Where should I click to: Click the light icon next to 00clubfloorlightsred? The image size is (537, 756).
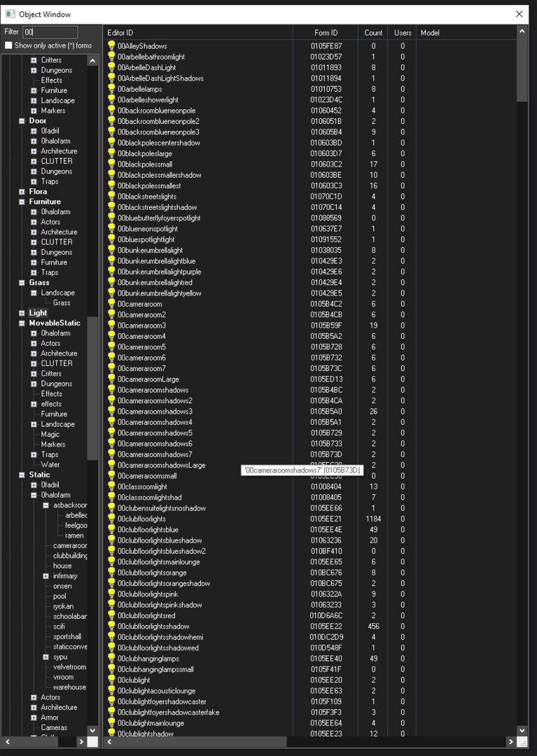[x=111, y=615]
